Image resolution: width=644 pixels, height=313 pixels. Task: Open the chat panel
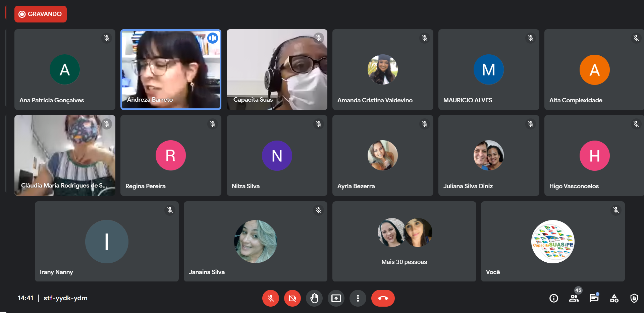click(x=594, y=298)
